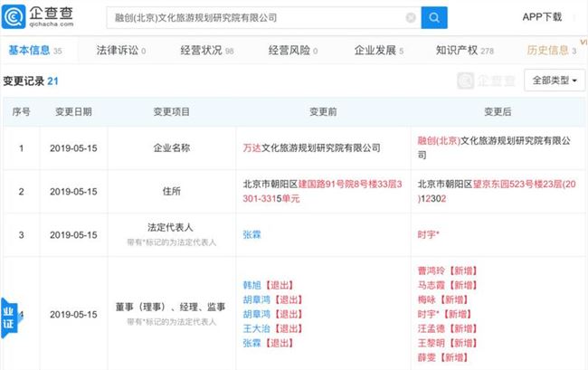588x370 pixels.
Task: Click the 建国路91号院 old address cell
Action: pos(323,191)
